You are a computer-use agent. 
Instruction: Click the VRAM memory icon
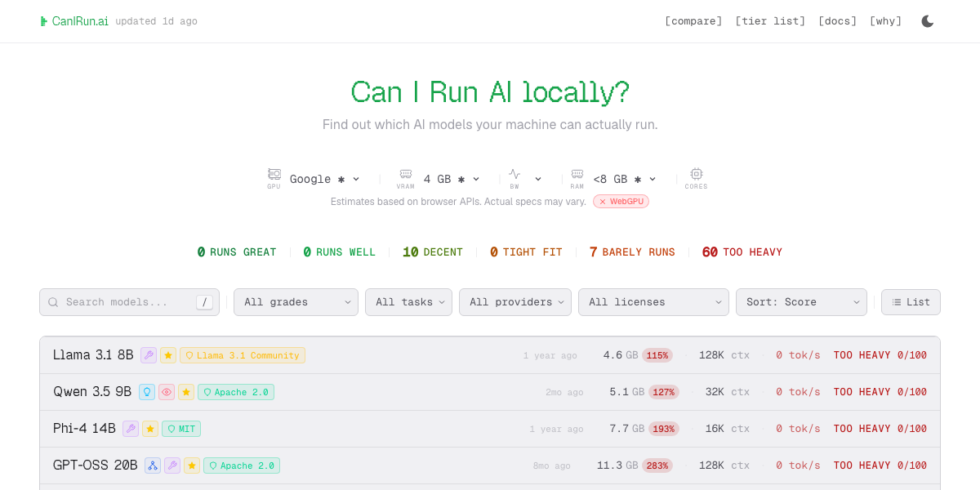click(x=405, y=174)
